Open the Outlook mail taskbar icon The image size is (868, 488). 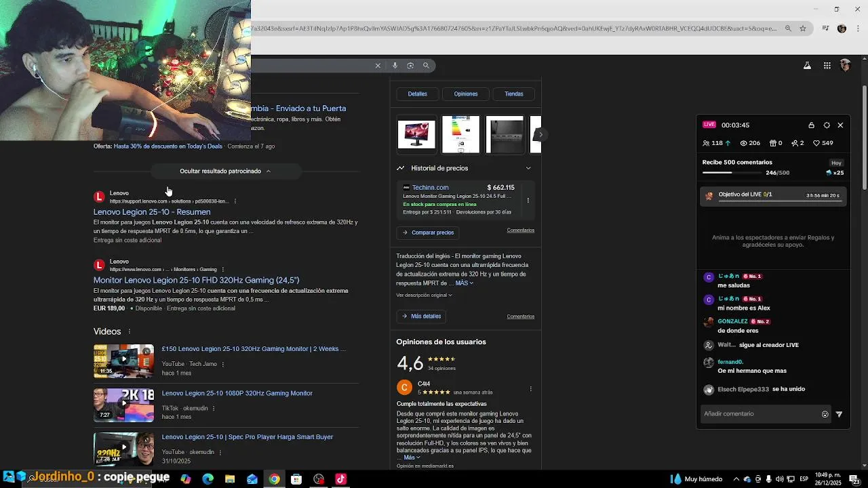(x=252, y=479)
